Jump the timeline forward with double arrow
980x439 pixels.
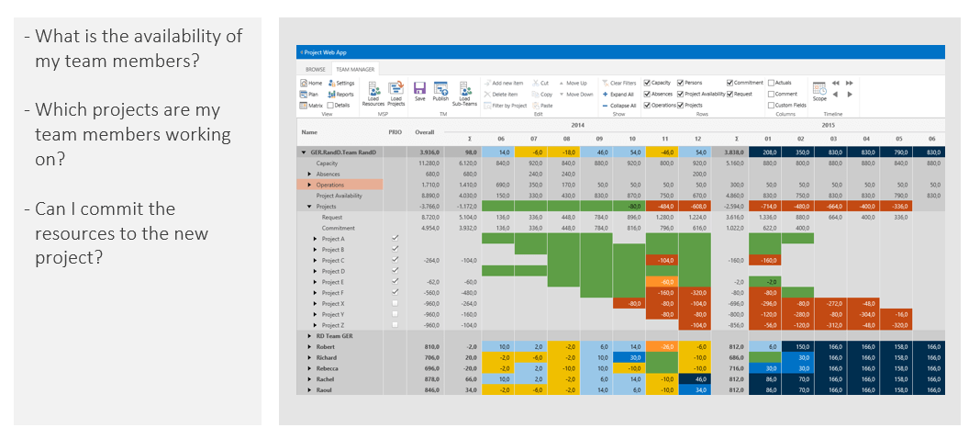click(850, 83)
